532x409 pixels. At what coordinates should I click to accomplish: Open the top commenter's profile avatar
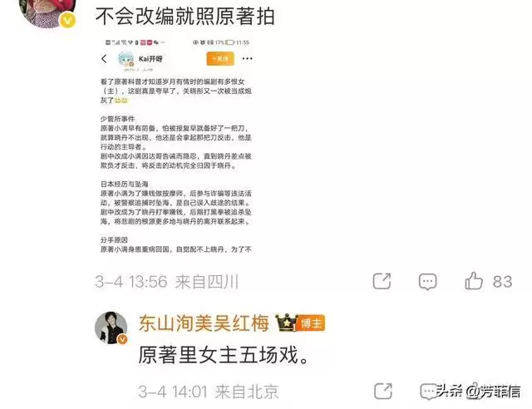click(x=47, y=12)
